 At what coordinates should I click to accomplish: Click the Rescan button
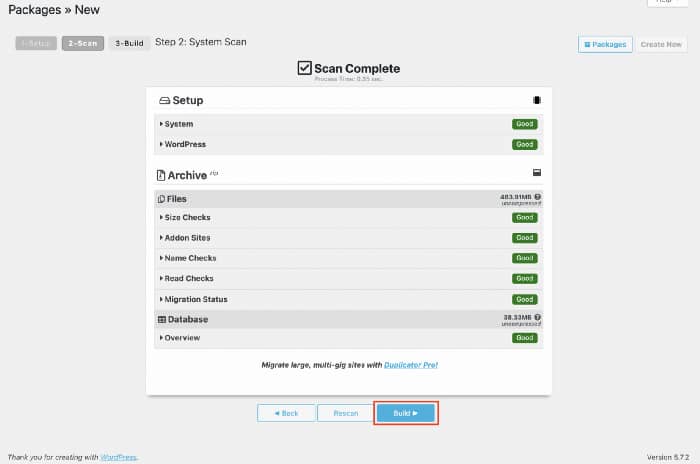pyautogui.click(x=345, y=413)
